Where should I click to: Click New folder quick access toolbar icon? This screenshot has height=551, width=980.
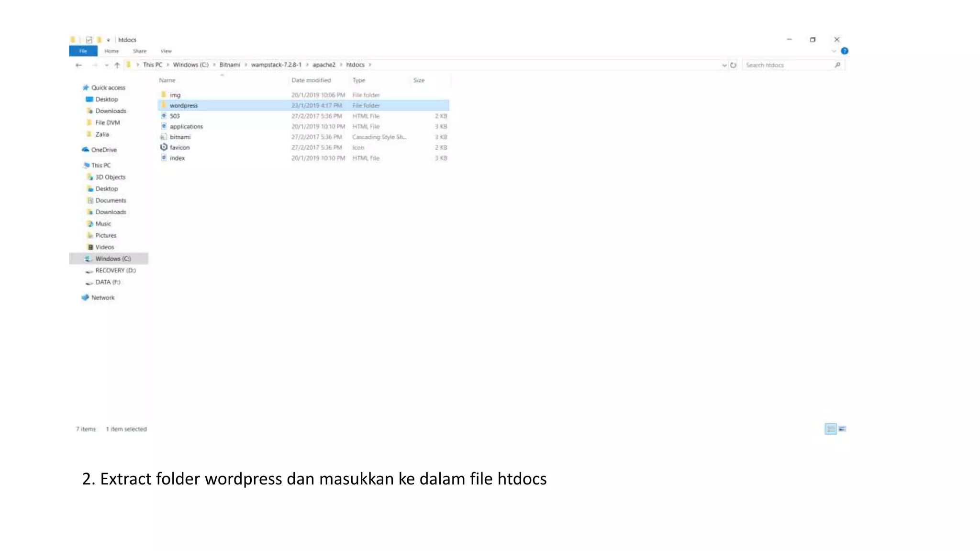(x=99, y=40)
